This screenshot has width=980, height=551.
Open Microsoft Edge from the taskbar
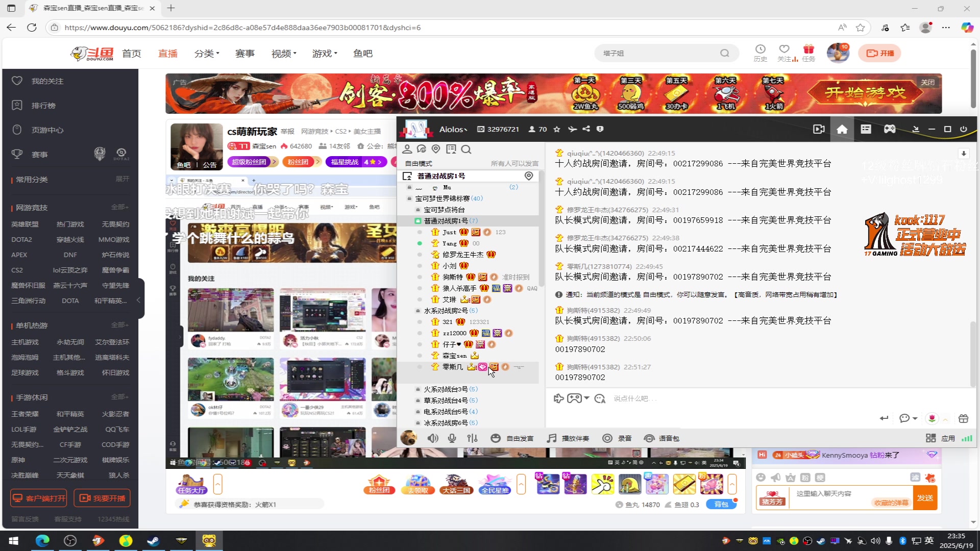(42, 541)
